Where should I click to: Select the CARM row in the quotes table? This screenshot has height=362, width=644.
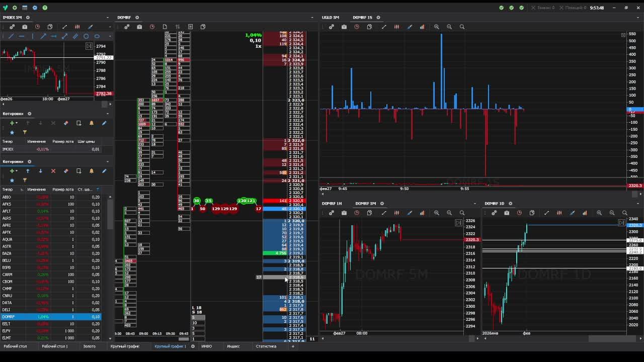click(51, 275)
